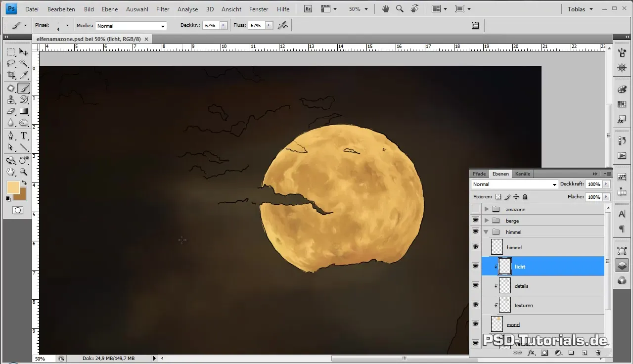Select the Blur (drop) tool
Screen dimensions: 633x364
point(11,123)
